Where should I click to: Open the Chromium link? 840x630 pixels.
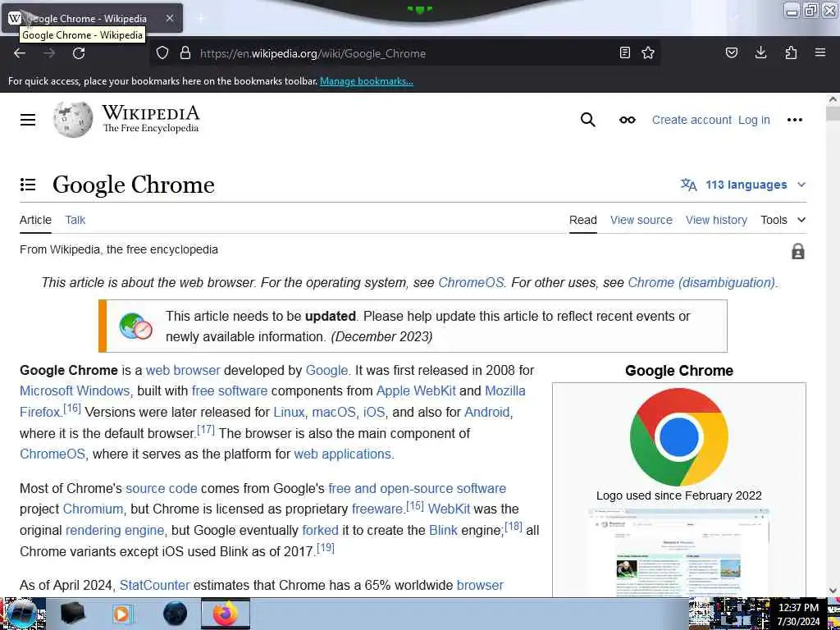point(93,509)
